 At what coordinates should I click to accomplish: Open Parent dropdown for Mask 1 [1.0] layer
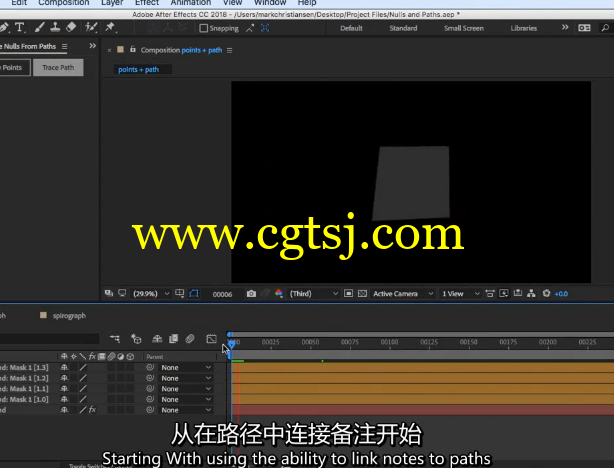[186, 399]
